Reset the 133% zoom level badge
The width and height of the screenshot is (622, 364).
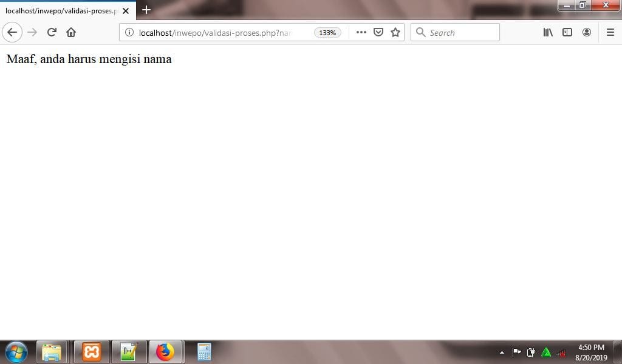coord(327,33)
